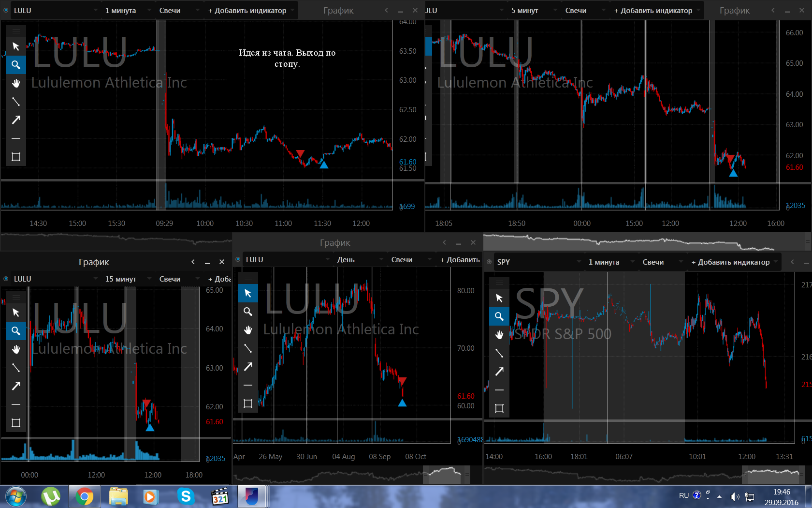Toggle link indicator beside LULU in the 15-minute chart
Image resolution: width=812 pixels, height=508 pixels.
pyautogui.click(x=6, y=279)
